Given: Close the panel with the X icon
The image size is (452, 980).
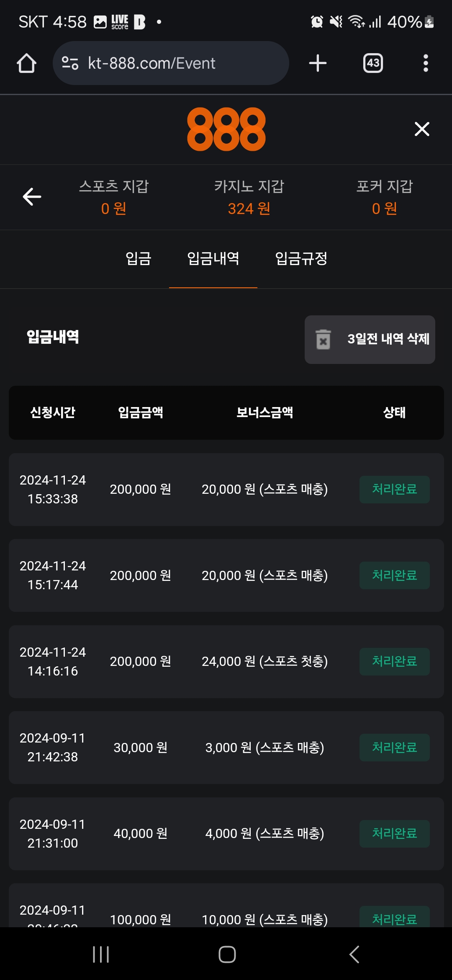Looking at the screenshot, I should pos(422,129).
